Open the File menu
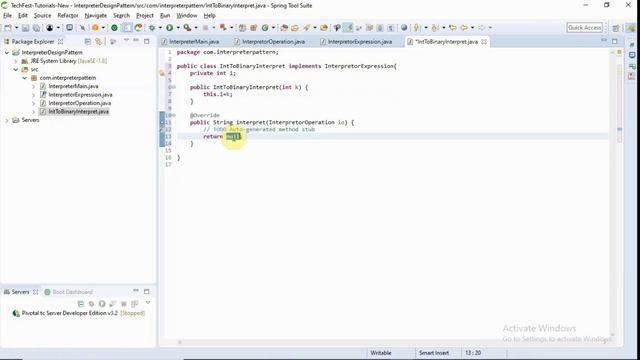The height and width of the screenshot is (360, 640). coord(7,16)
